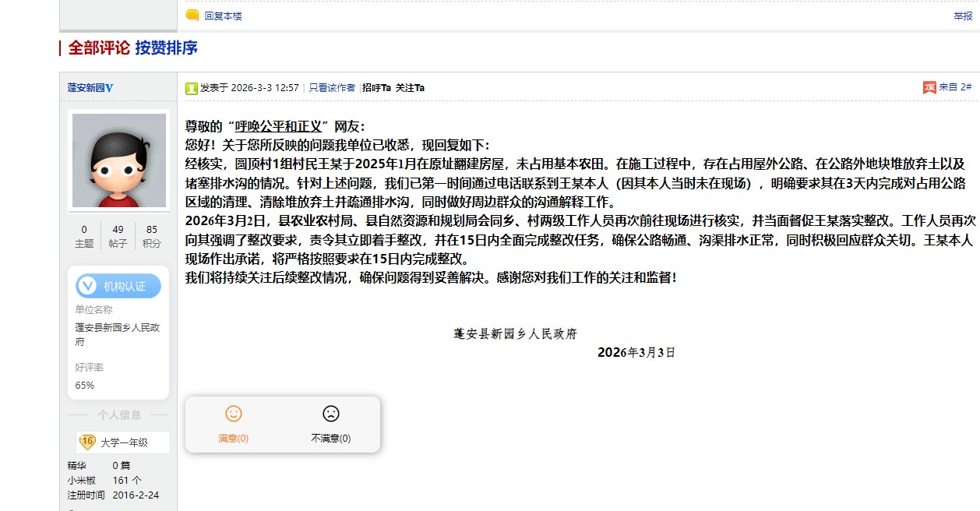Click the green user icon before 发表于
980x511 pixels.
tap(191, 88)
